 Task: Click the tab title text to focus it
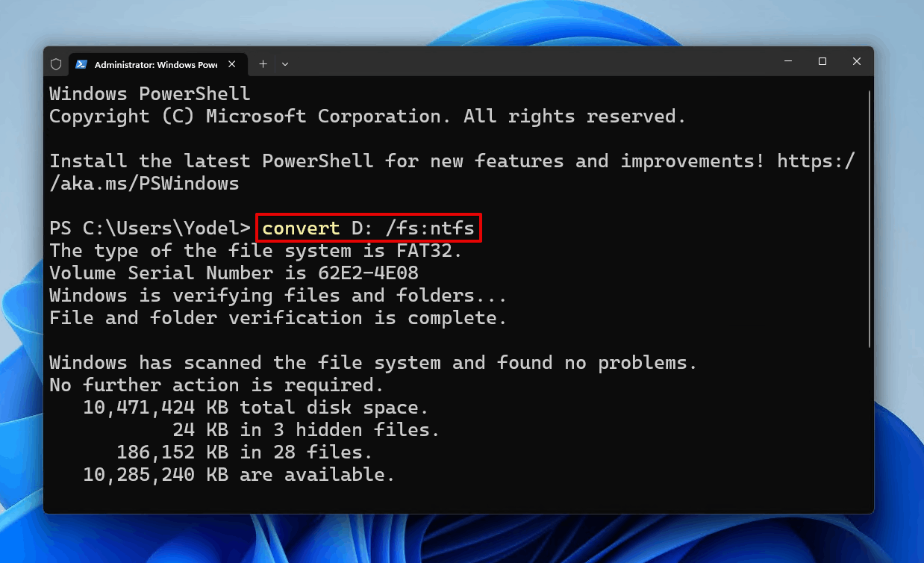157,64
